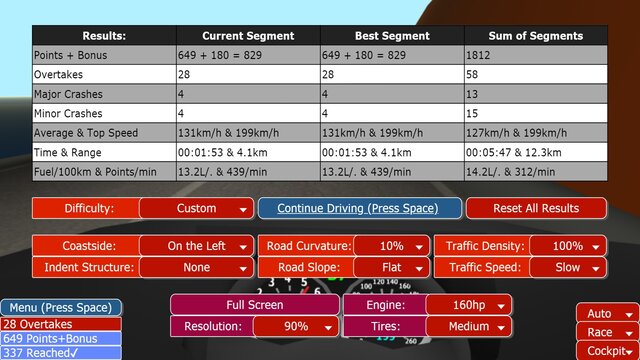This screenshot has height=360, width=640.
Task: Click the 14.2L/. & 312/min cell
Action: (536, 172)
